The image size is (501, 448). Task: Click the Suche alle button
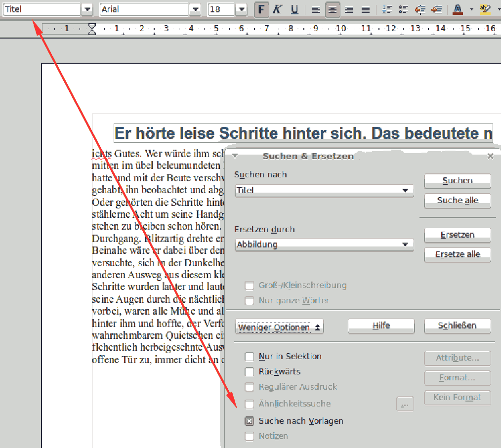click(x=457, y=201)
